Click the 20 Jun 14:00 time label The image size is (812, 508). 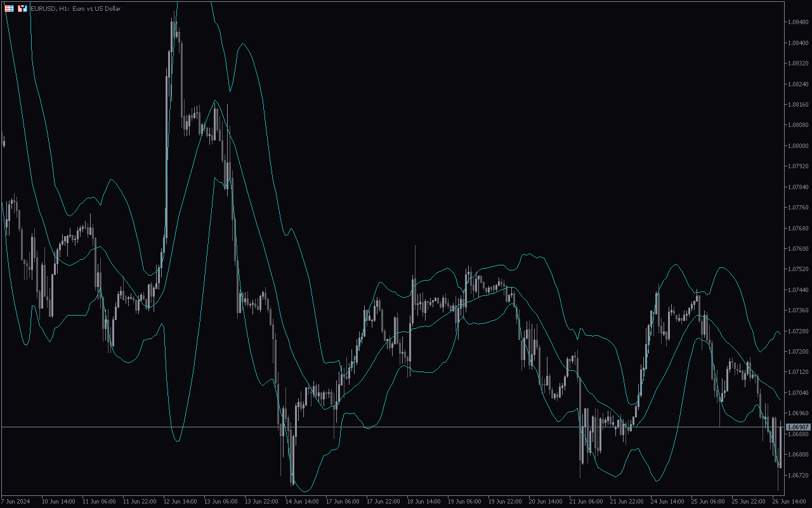[546, 502]
